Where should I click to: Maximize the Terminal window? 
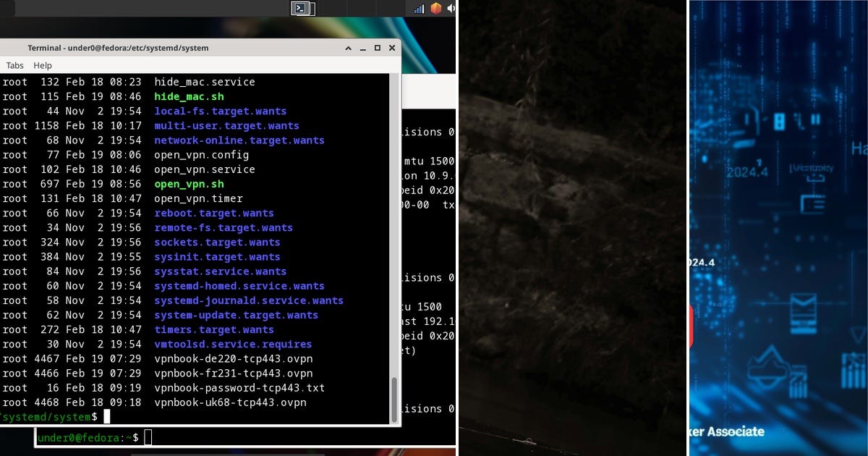(377, 48)
